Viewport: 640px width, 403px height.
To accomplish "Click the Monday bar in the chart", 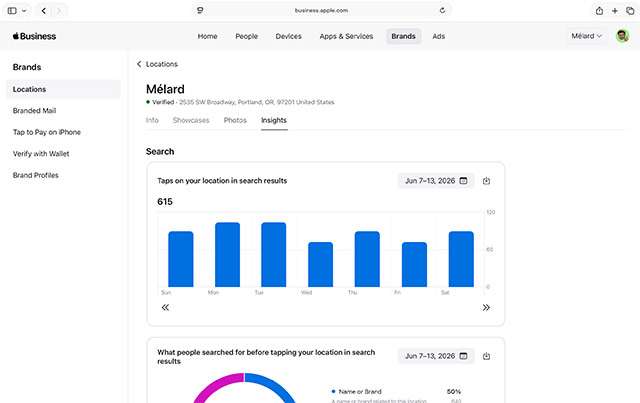I will (227, 255).
